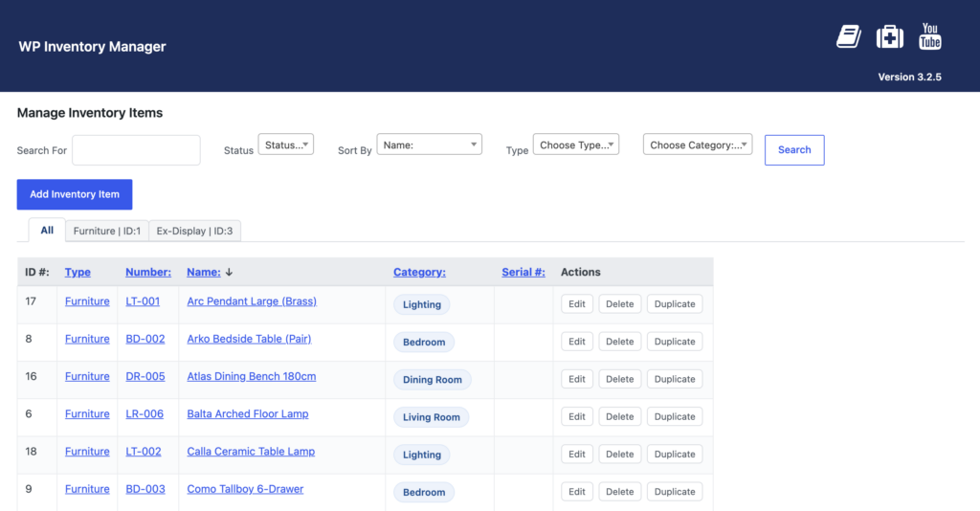Duplicate the Arko Bedside Table item
980x511 pixels.
click(x=675, y=342)
